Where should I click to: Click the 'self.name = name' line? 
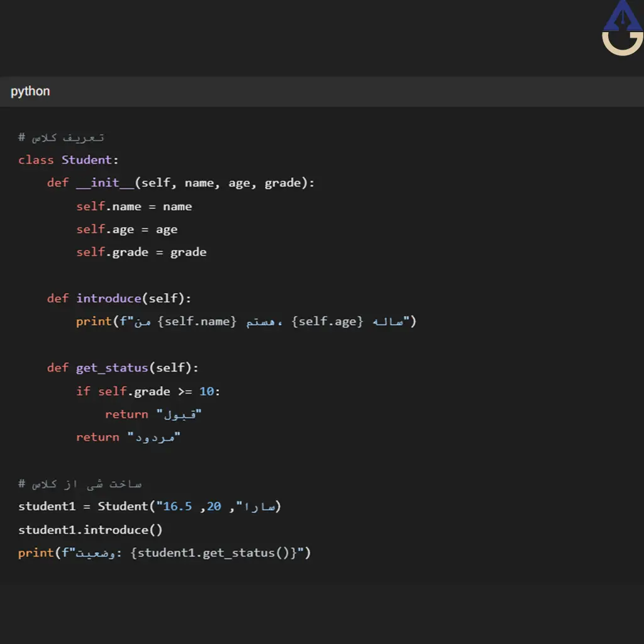[134, 206]
